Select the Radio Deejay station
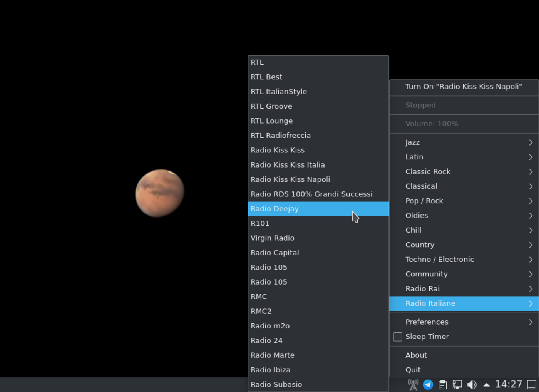 click(275, 209)
